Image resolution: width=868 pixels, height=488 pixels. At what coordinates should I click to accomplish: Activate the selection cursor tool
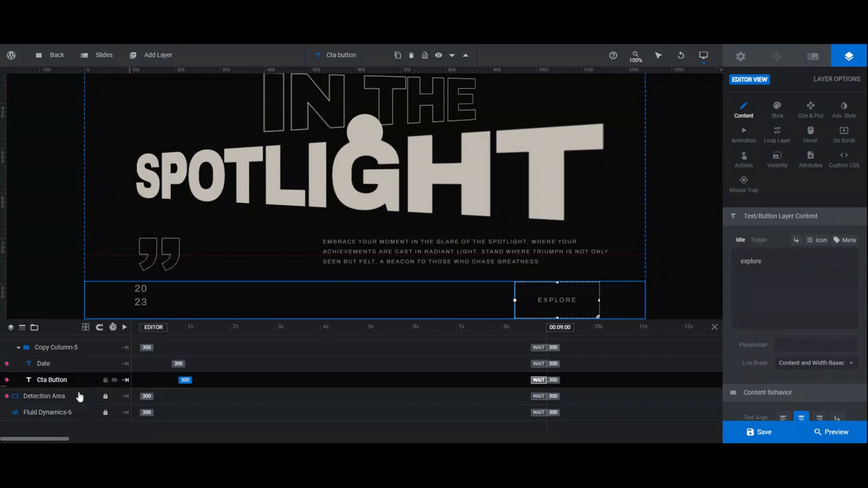pos(658,55)
